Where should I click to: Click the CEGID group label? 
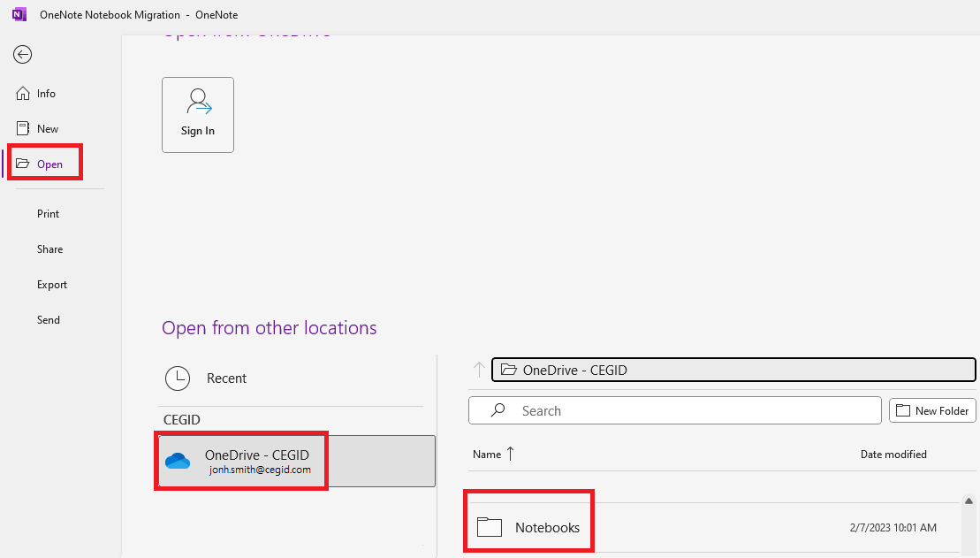(x=182, y=420)
